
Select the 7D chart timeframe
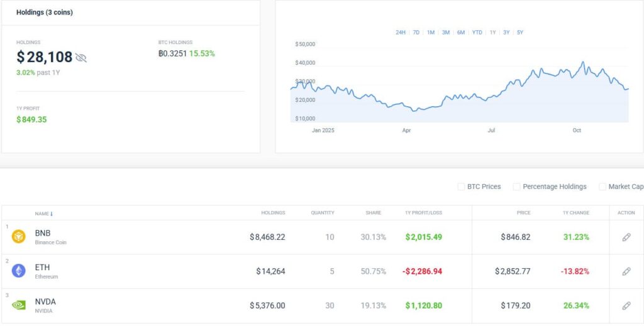pos(416,32)
